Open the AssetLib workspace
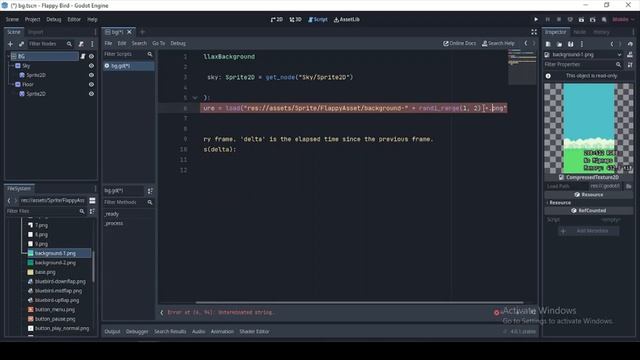 347,19
